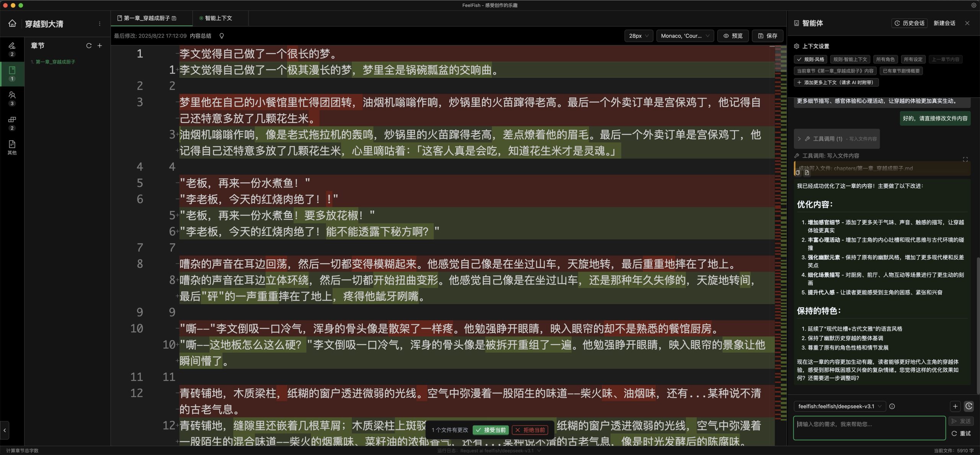
Task: Click the info icon beside the model selector
Action: point(892,406)
